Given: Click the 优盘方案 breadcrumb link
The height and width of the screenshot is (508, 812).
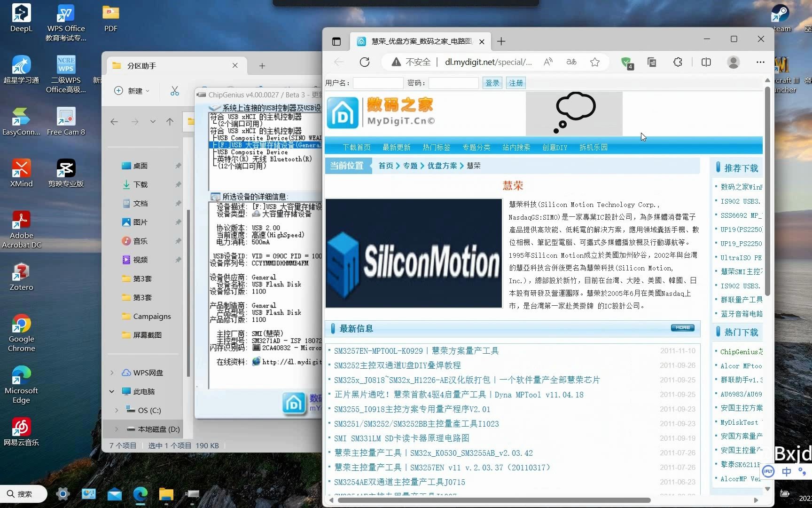Looking at the screenshot, I should click(442, 166).
